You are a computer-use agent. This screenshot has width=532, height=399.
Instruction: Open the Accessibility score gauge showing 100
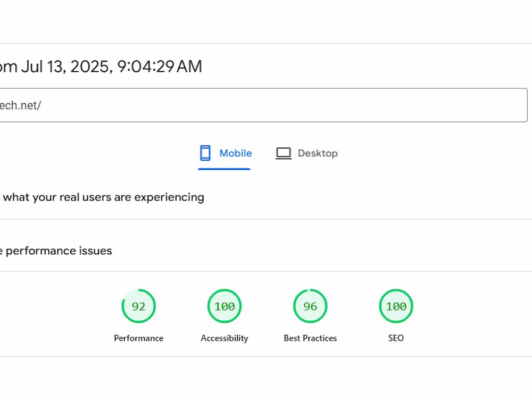click(225, 306)
